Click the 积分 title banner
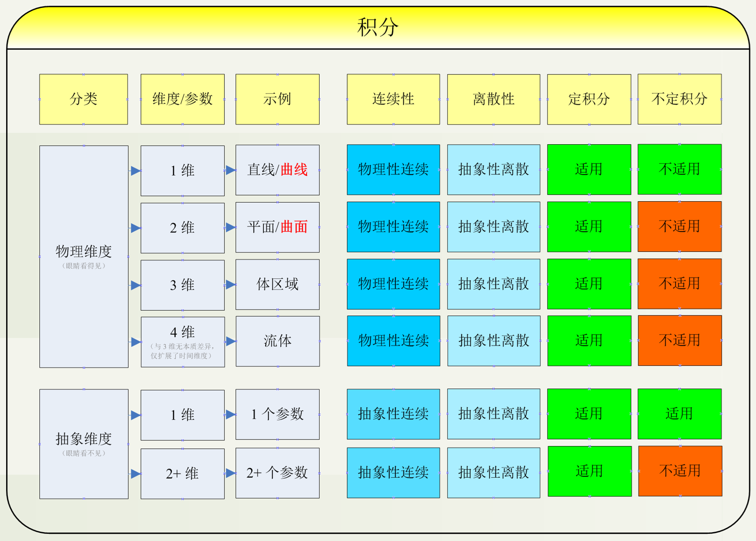The height and width of the screenshot is (541, 756). 378,27
